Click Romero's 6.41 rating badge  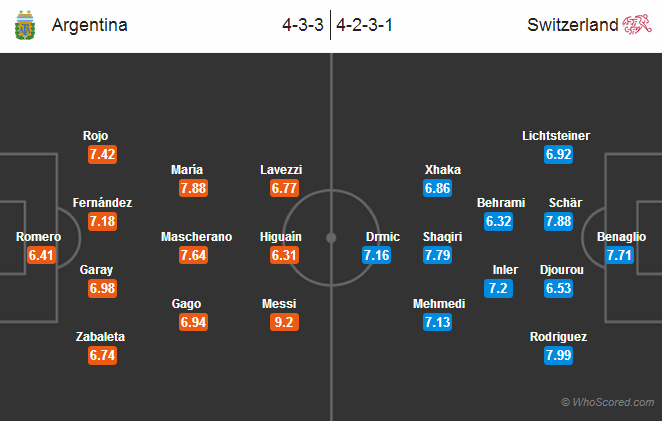click(39, 256)
